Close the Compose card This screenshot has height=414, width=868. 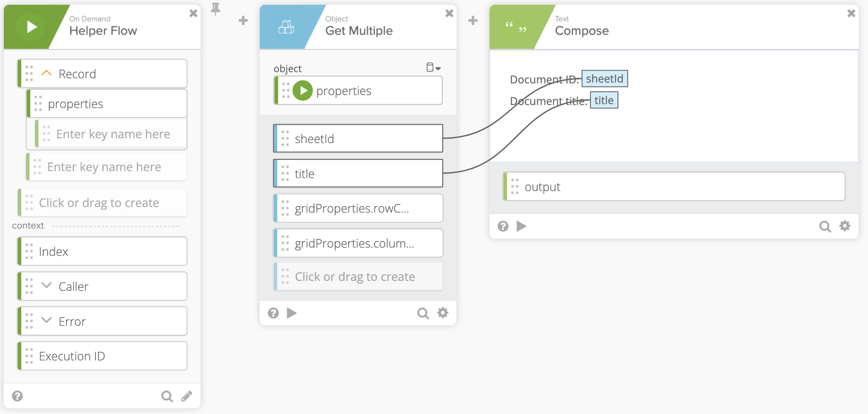[x=852, y=13]
